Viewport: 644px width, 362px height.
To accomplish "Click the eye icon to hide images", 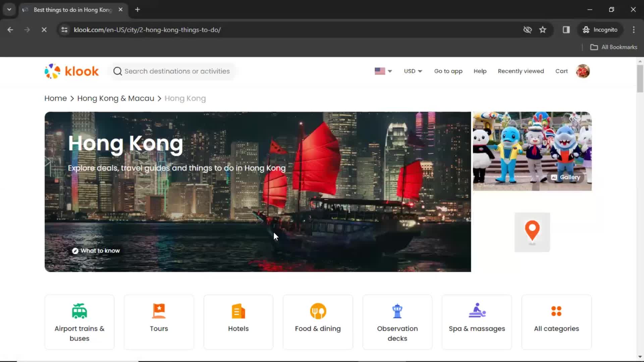I will click(x=527, y=29).
